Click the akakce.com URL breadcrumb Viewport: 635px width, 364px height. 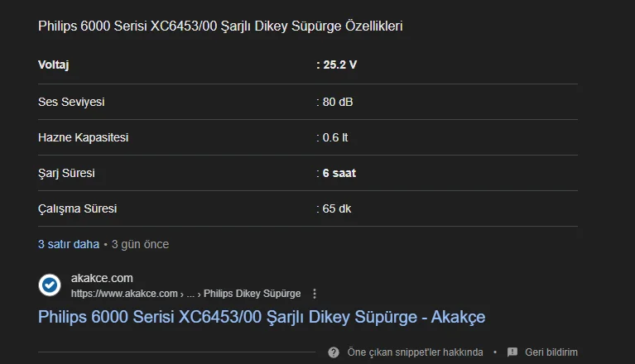[x=185, y=294]
